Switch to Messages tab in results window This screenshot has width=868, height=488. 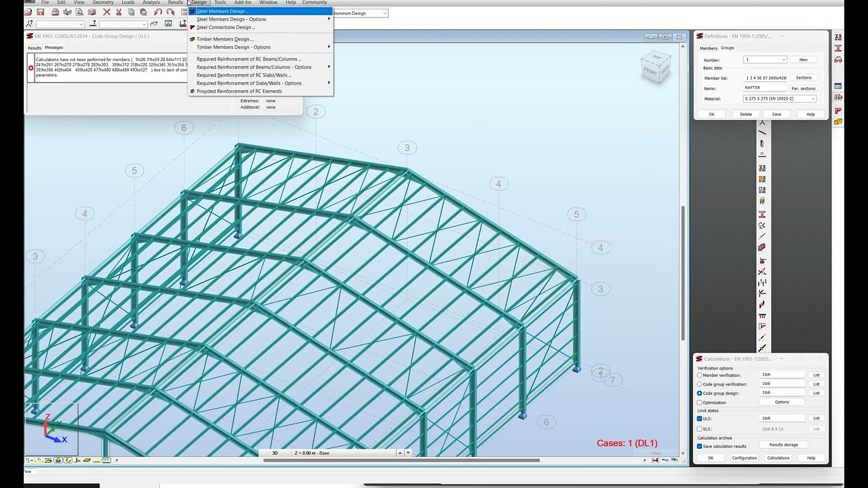tap(54, 47)
